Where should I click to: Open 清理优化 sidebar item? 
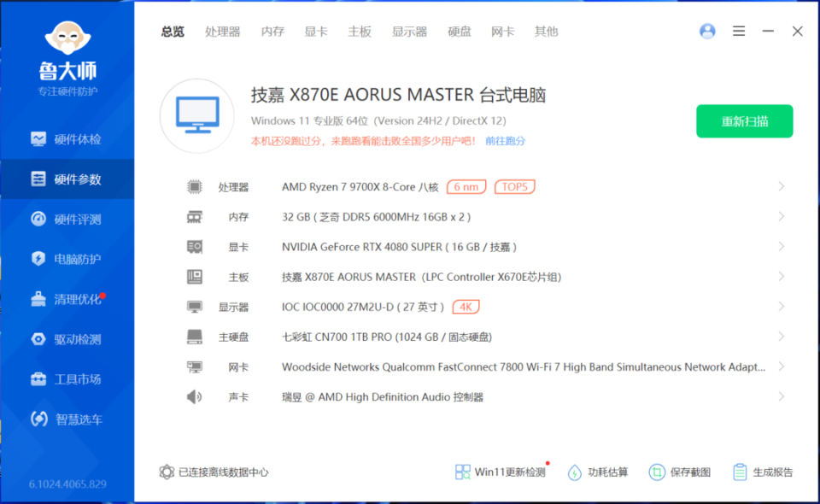(67, 299)
